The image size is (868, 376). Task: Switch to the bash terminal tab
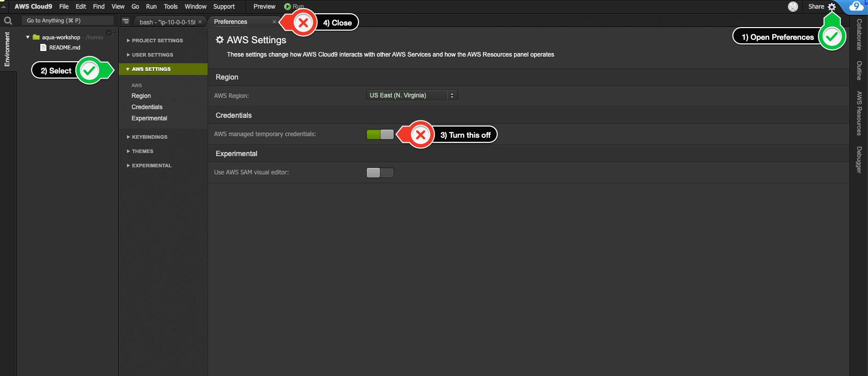tap(167, 22)
